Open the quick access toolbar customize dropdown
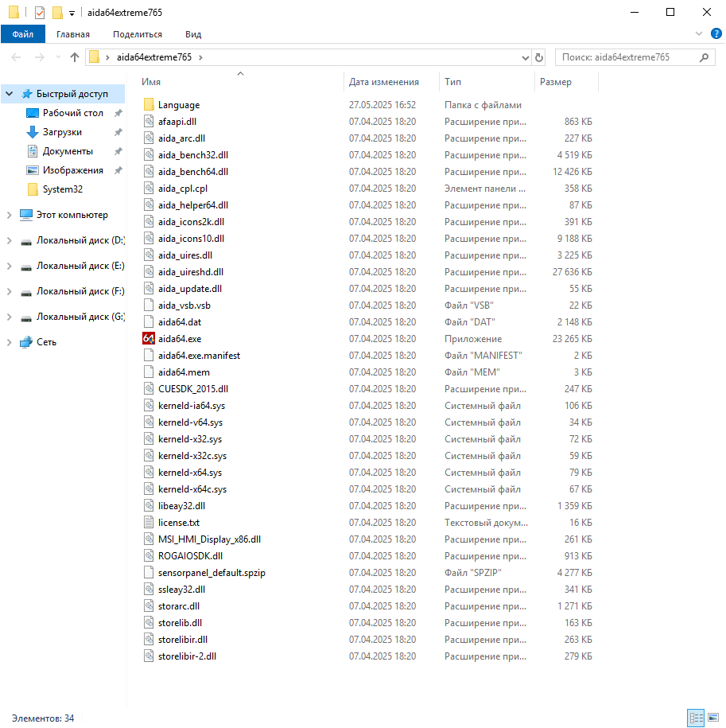This screenshot has height=728, width=726. [72, 13]
